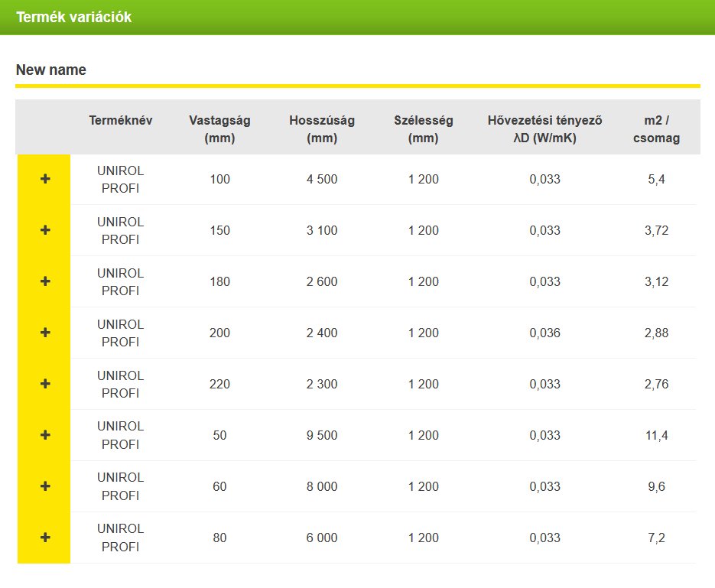715x588 pixels.
Task: Click UNIROL PROFI in the 100 mm row
Action: coord(120,179)
